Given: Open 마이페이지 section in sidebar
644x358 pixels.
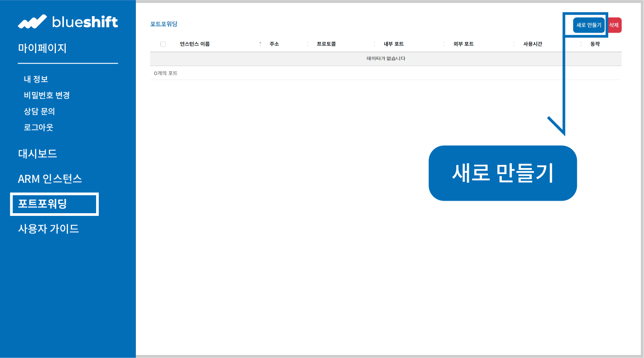Looking at the screenshot, I should point(42,48).
